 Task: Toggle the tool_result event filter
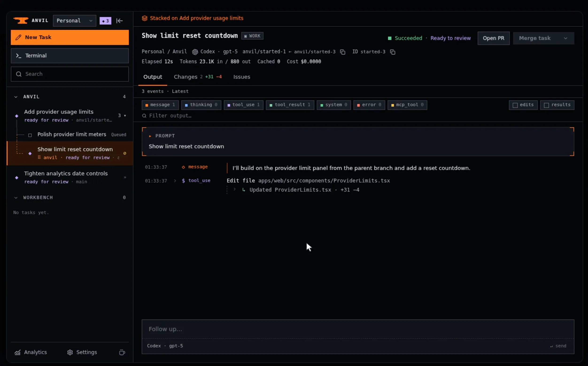(x=290, y=105)
